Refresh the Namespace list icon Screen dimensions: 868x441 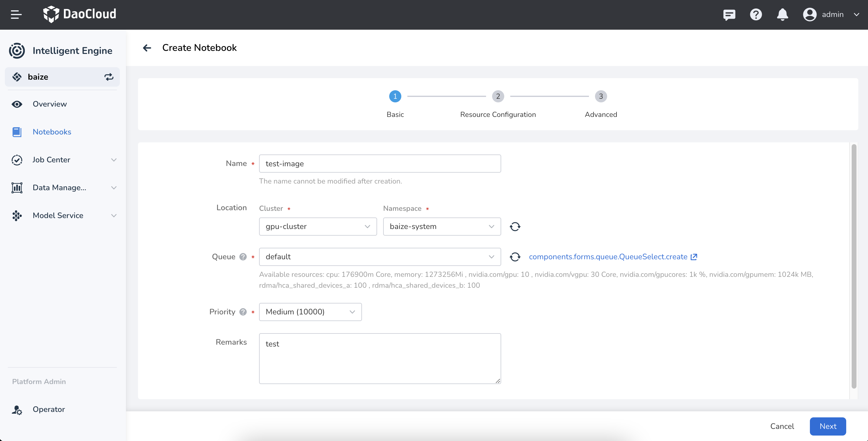[x=515, y=226]
